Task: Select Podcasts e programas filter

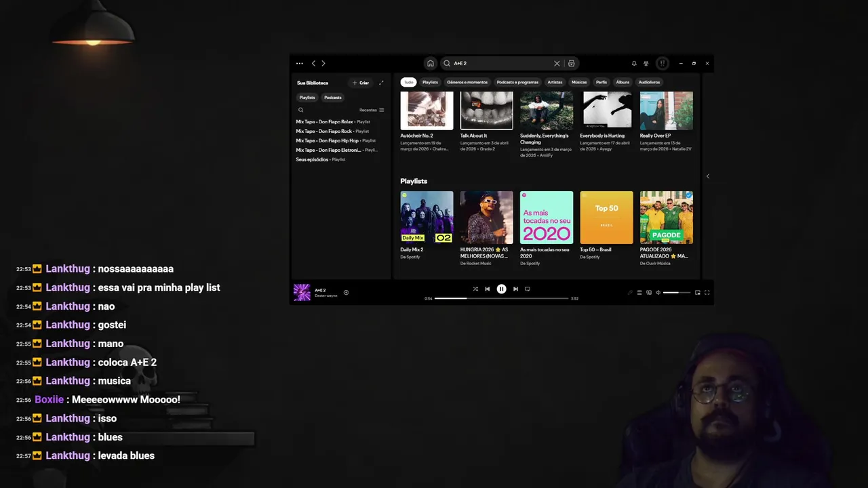Action: pyautogui.click(x=517, y=82)
